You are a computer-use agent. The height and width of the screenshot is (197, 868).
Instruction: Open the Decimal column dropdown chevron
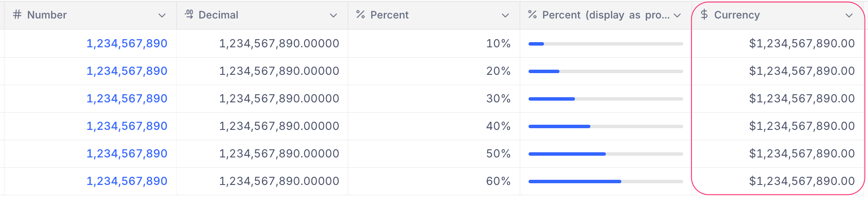coord(333,15)
